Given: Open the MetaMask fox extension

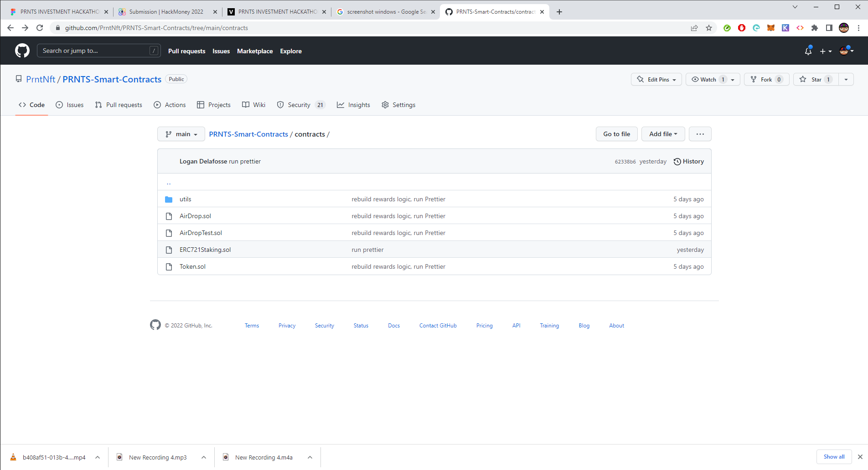Looking at the screenshot, I should (771, 28).
